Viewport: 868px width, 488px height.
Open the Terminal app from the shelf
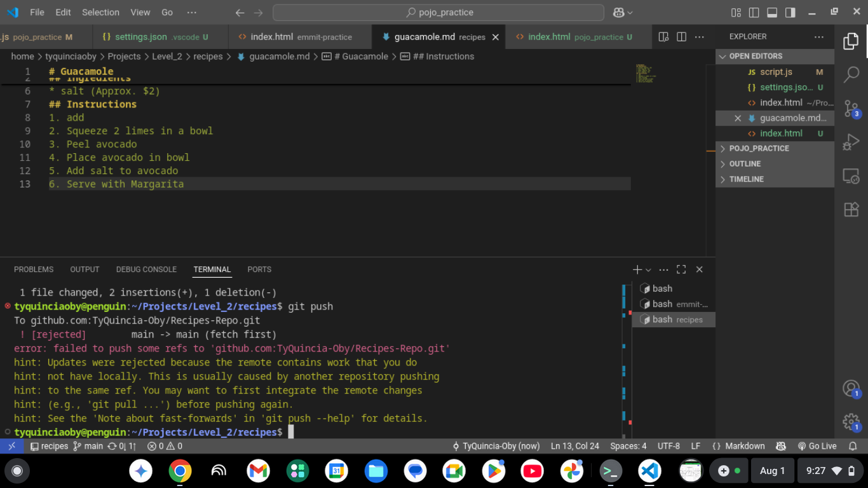[611, 471]
